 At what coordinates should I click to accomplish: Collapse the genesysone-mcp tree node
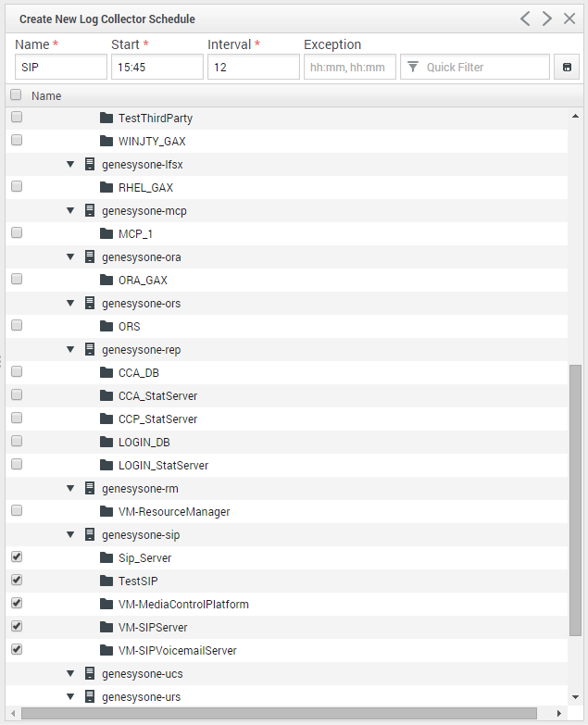click(x=70, y=211)
